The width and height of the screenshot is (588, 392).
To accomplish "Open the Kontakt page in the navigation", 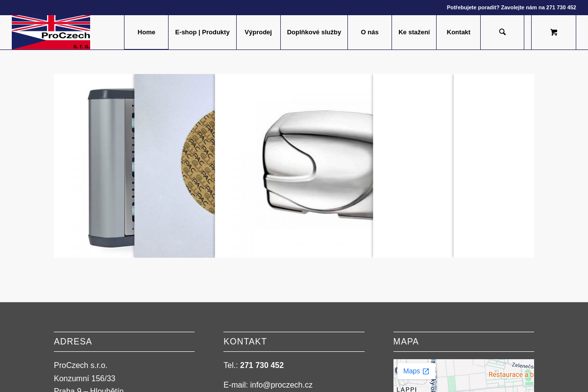I will pyautogui.click(x=458, y=32).
